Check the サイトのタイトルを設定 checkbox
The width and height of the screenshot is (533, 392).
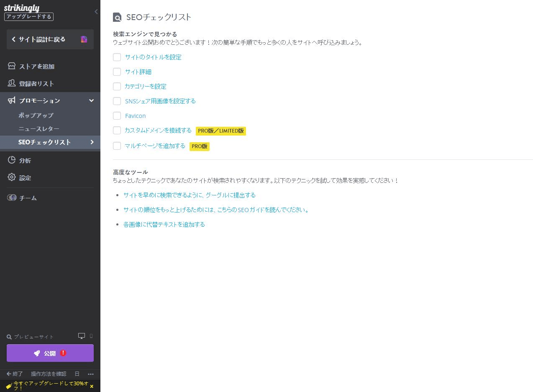click(117, 57)
